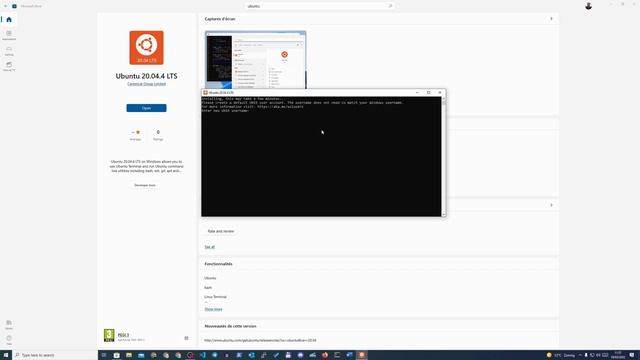Open the user profile avatar
Image resolution: width=640 pixels, height=360 pixels.
point(588,6)
